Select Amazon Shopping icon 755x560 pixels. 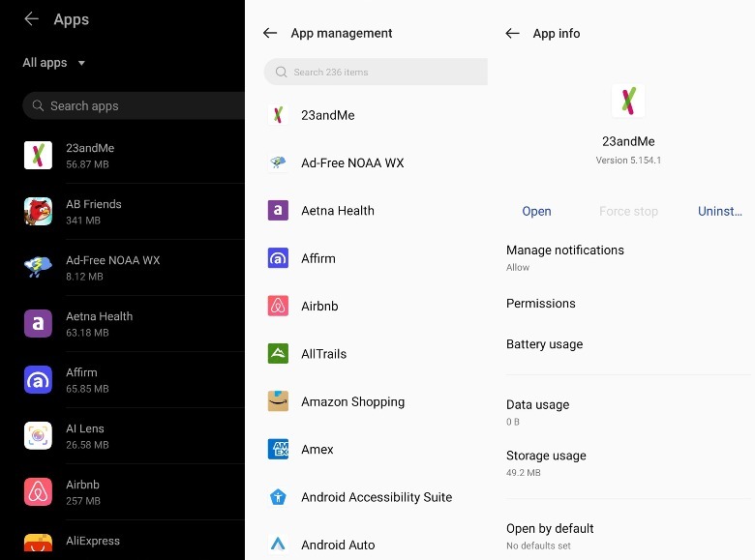[x=278, y=401]
